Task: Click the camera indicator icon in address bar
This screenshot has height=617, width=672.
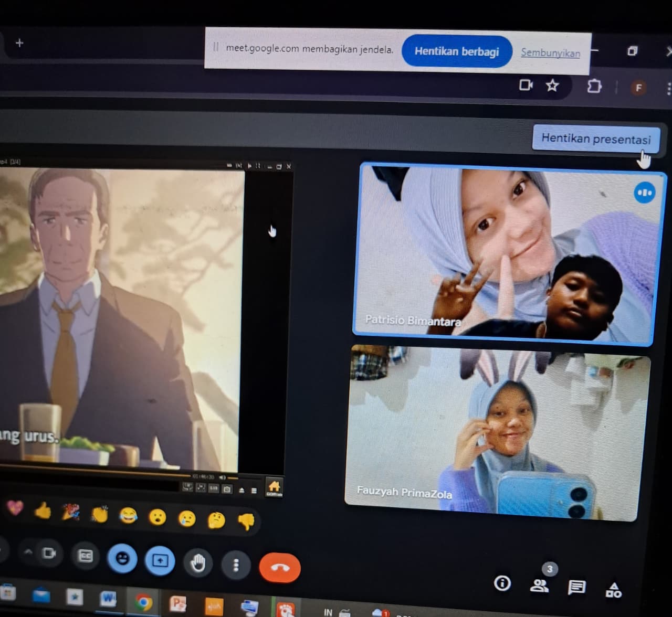Action: click(x=526, y=85)
